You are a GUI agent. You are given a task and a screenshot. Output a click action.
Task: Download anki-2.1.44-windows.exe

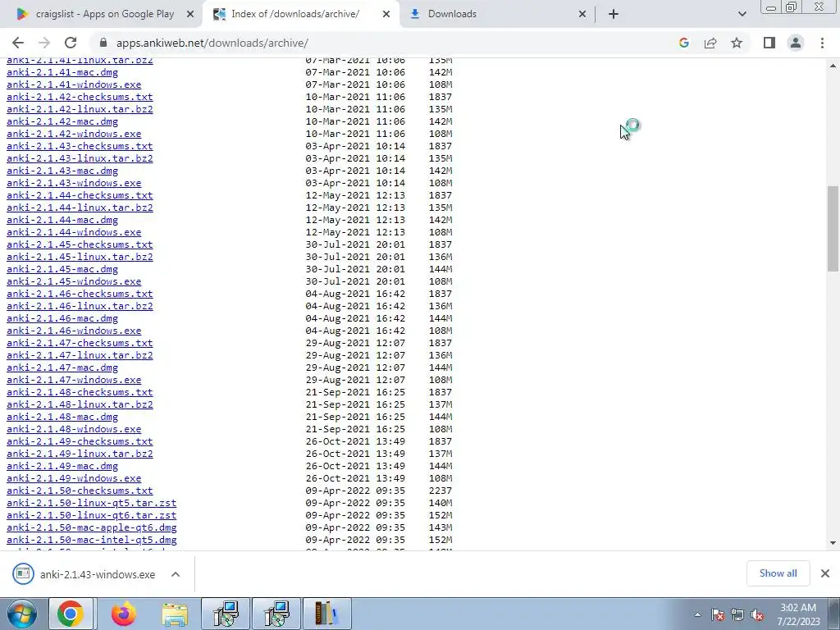pyautogui.click(x=74, y=232)
